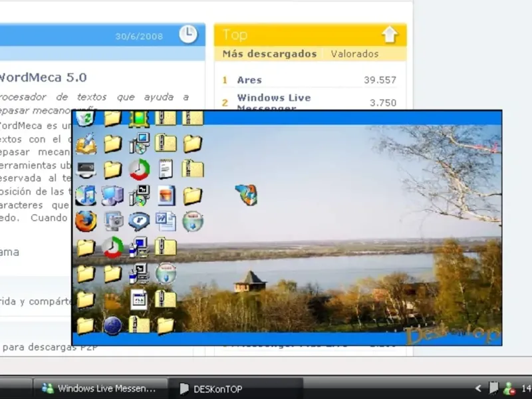The height and width of the screenshot is (399, 532).
Task: Open globe download icon beside Word document
Action: pyautogui.click(x=193, y=221)
